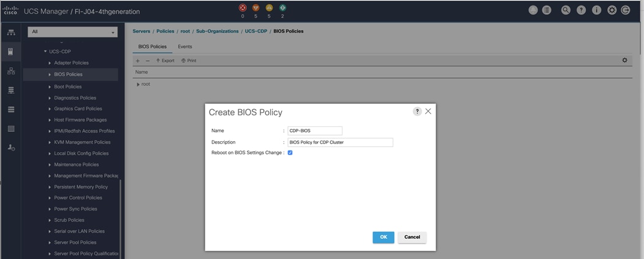The height and width of the screenshot is (259, 644).
Task: Select Serial over LAN Policies in the tree
Action: pos(79,231)
